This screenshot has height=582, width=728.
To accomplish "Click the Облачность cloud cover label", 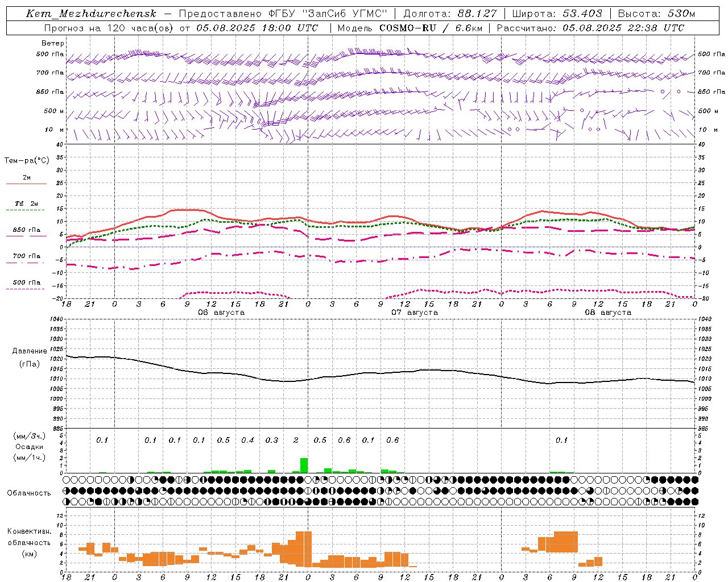I will pos(28,493).
